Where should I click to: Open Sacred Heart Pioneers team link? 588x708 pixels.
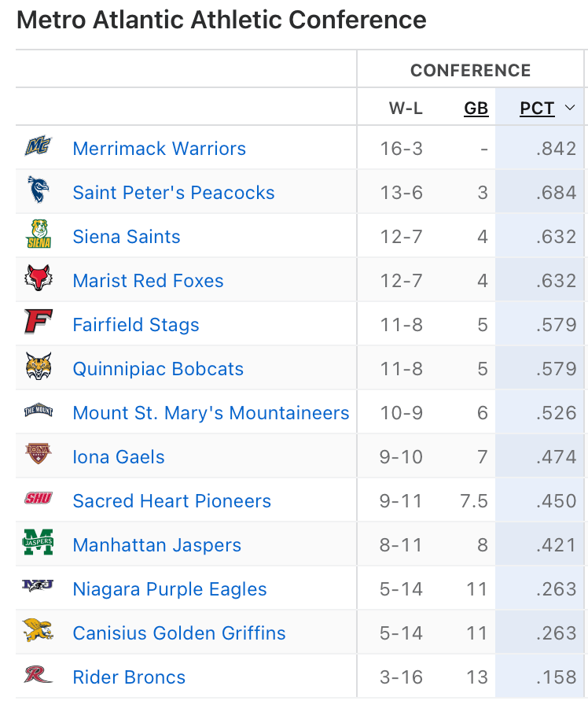click(x=171, y=501)
